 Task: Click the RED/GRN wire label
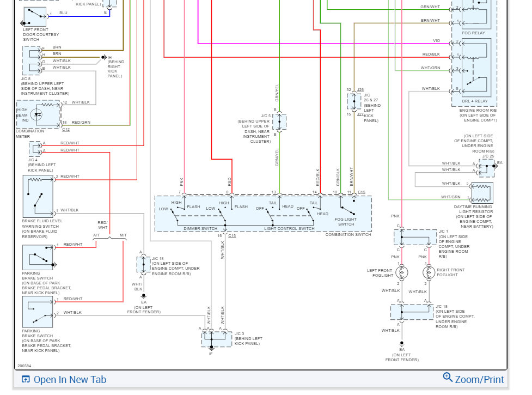(x=81, y=122)
